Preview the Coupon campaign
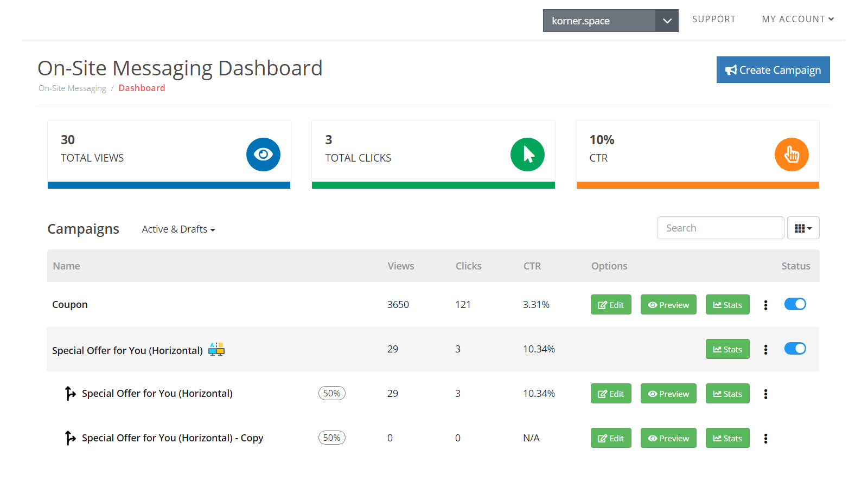Image resolution: width=868 pixels, height=488 pixels. click(x=668, y=305)
